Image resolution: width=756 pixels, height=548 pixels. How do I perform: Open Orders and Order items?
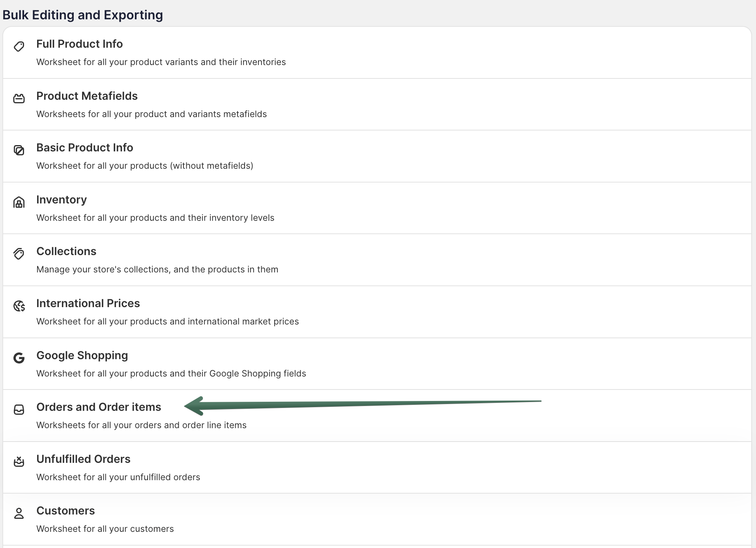coord(99,407)
